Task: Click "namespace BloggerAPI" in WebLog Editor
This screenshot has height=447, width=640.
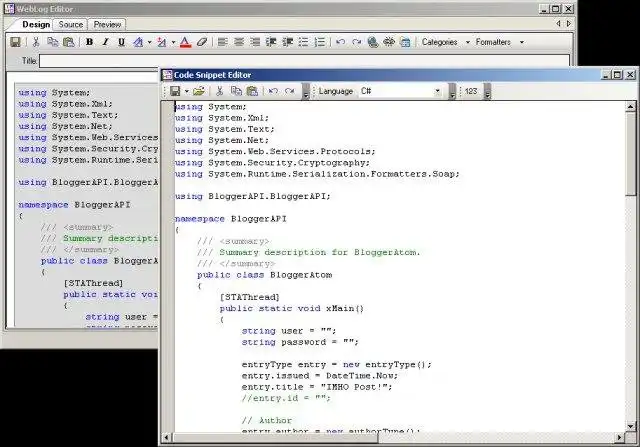Action: click(74, 205)
